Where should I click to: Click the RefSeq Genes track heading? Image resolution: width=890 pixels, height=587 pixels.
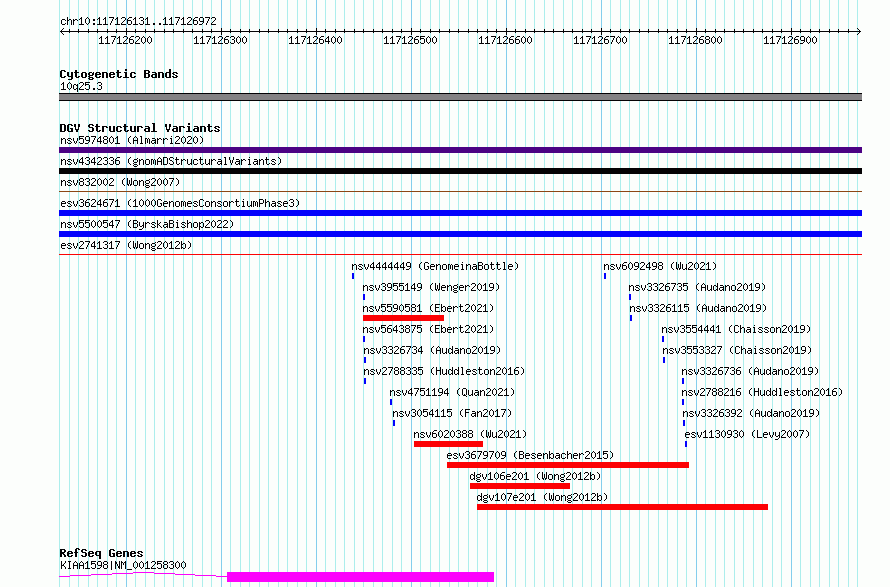[101, 554]
